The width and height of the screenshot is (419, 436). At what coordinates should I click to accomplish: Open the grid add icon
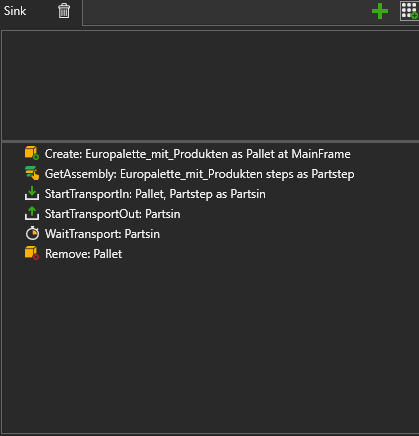pos(409,11)
